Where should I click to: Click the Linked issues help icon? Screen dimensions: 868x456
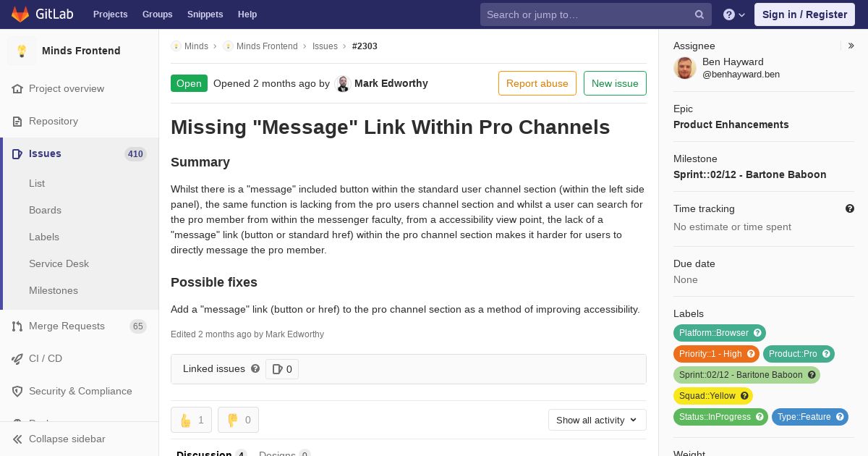255,368
